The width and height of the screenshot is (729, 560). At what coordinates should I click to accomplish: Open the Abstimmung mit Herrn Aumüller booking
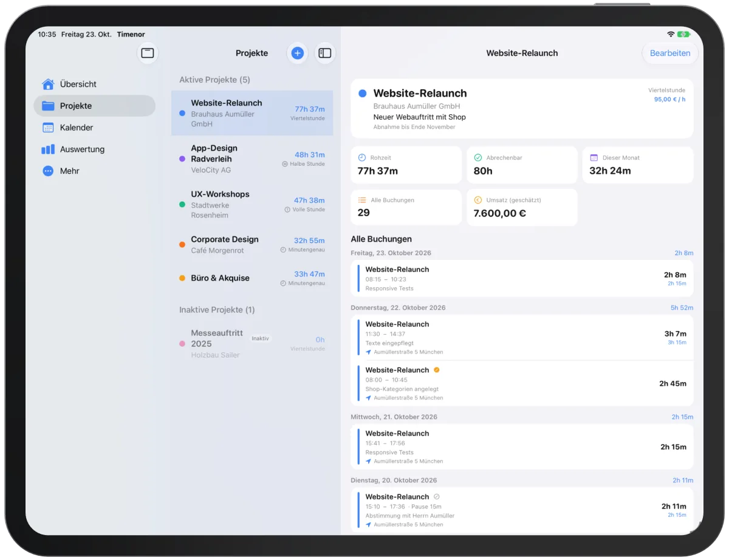click(x=522, y=510)
